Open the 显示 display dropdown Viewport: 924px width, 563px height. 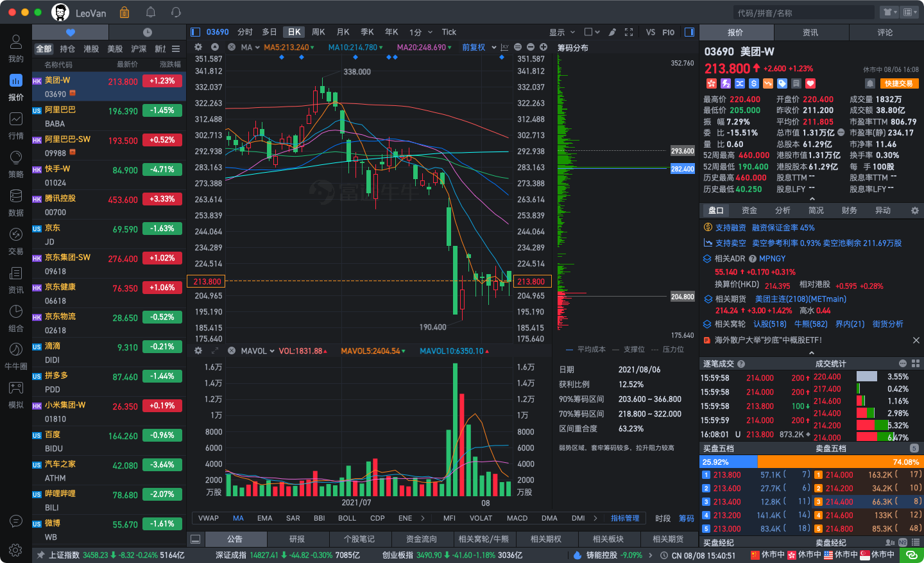coord(561,32)
